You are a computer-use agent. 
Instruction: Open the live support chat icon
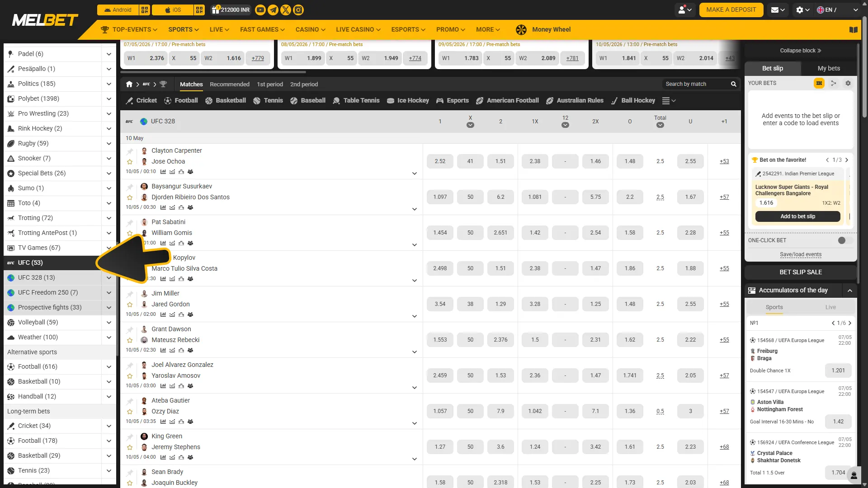coord(854,475)
